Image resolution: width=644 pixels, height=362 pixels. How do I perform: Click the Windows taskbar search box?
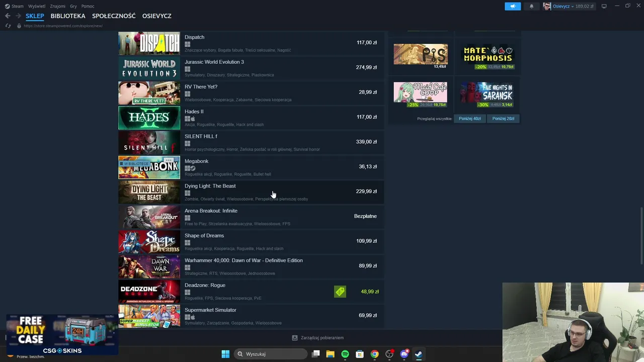271,354
